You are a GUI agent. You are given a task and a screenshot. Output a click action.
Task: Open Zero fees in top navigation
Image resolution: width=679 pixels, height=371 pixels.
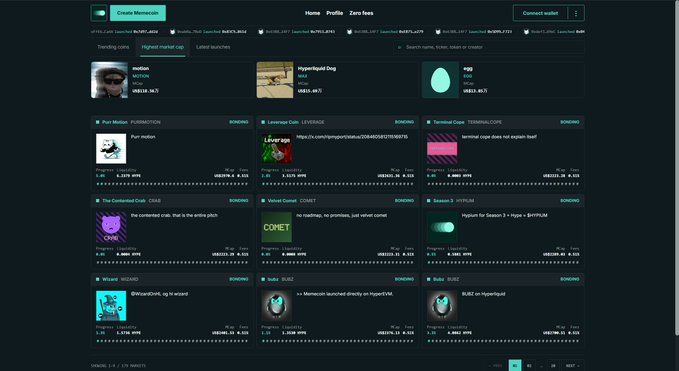(x=361, y=13)
